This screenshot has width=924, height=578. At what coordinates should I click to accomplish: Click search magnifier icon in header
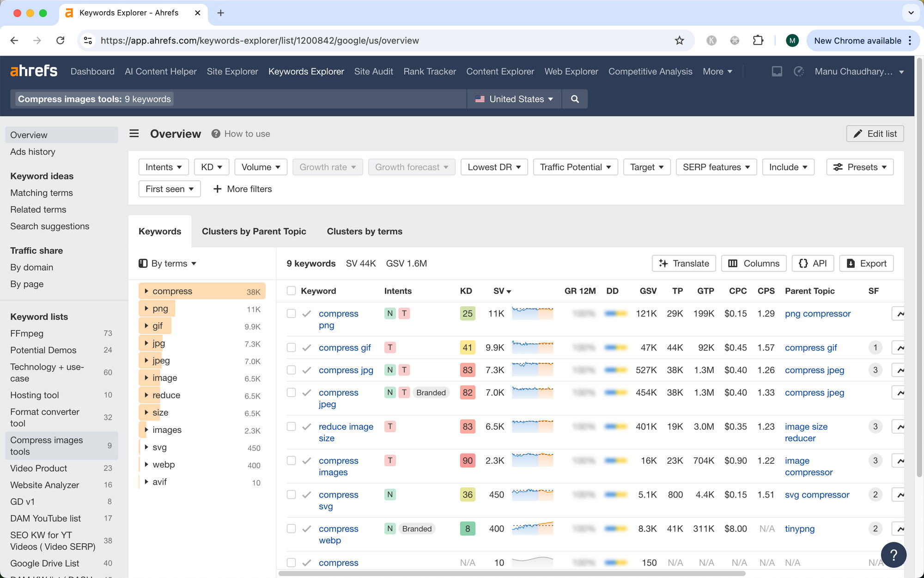click(x=575, y=98)
